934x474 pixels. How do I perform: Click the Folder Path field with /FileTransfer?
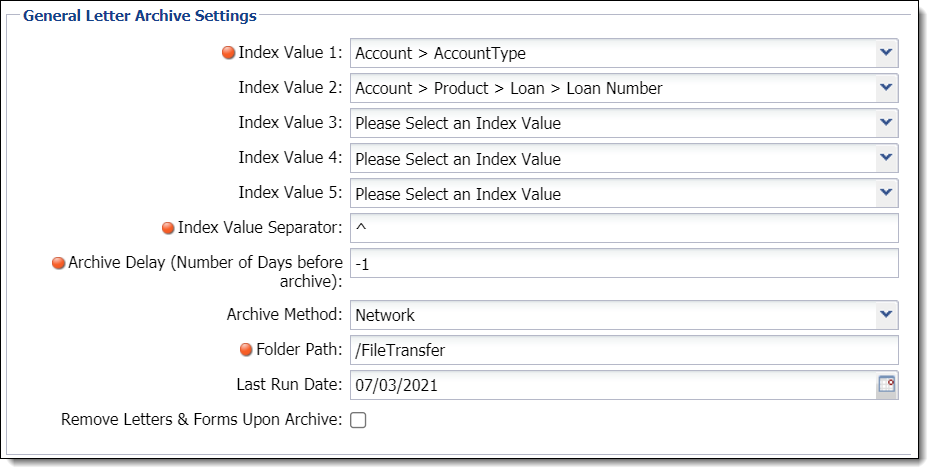pyautogui.click(x=624, y=350)
